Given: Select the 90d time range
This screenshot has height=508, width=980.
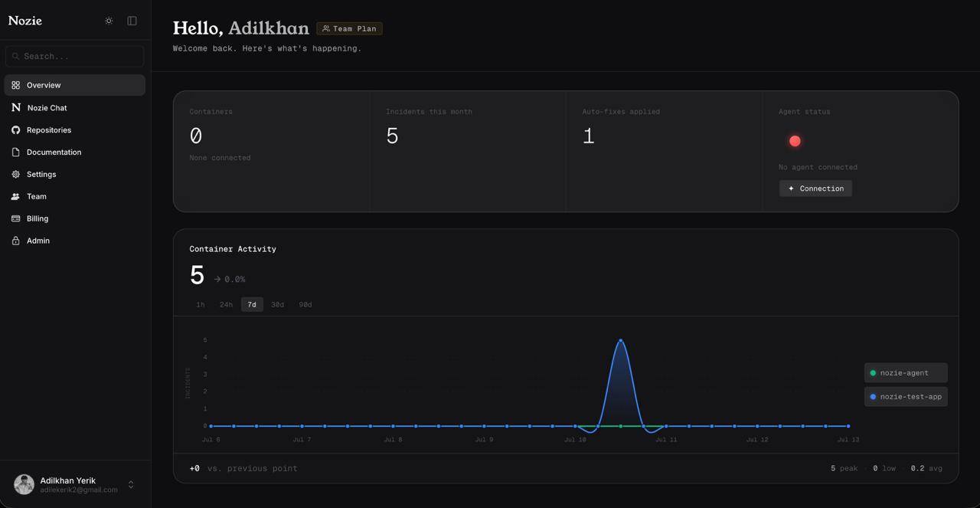Looking at the screenshot, I should [305, 304].
